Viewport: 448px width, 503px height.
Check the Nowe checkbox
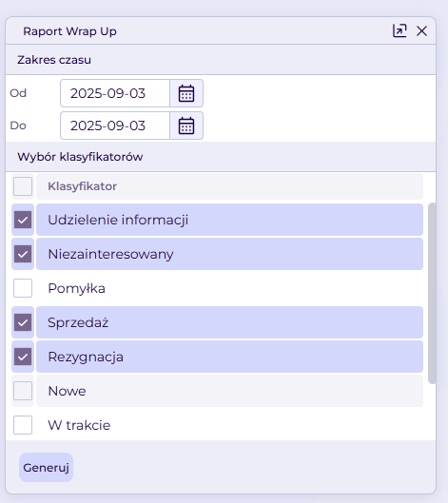pos(23,391)
